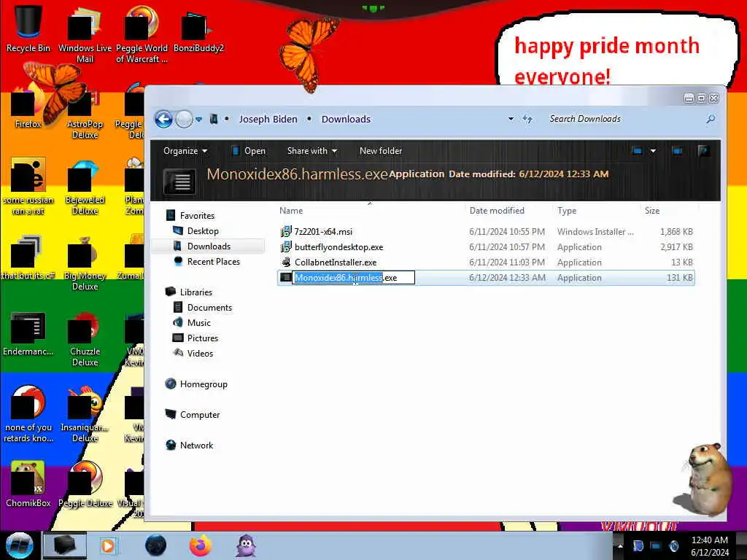747x560 pixels.
Task: Click the Bejeweled Deluxe desktop icon
Action: coord(85,189)
